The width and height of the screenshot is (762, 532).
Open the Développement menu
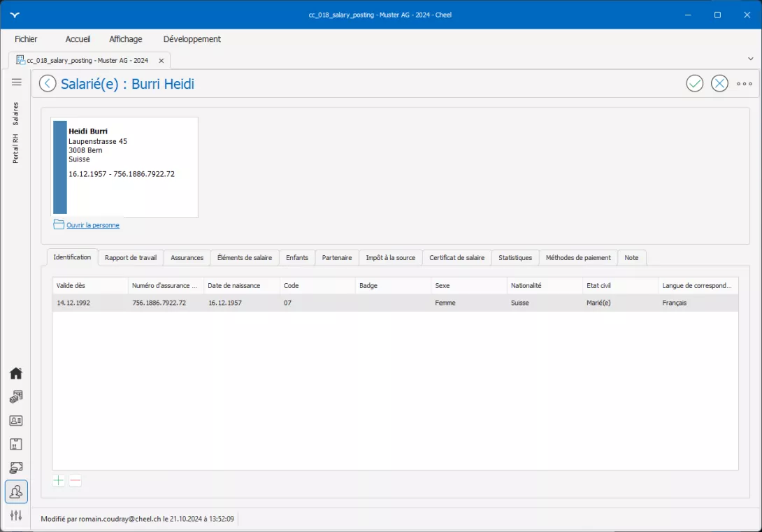pyautogui.click(x=192, y=39)
